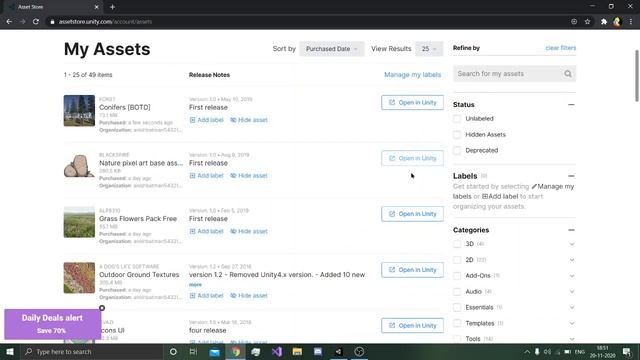Click the browser address bar URL
Screen dimensions: 640x360
[x=105, y=22]
